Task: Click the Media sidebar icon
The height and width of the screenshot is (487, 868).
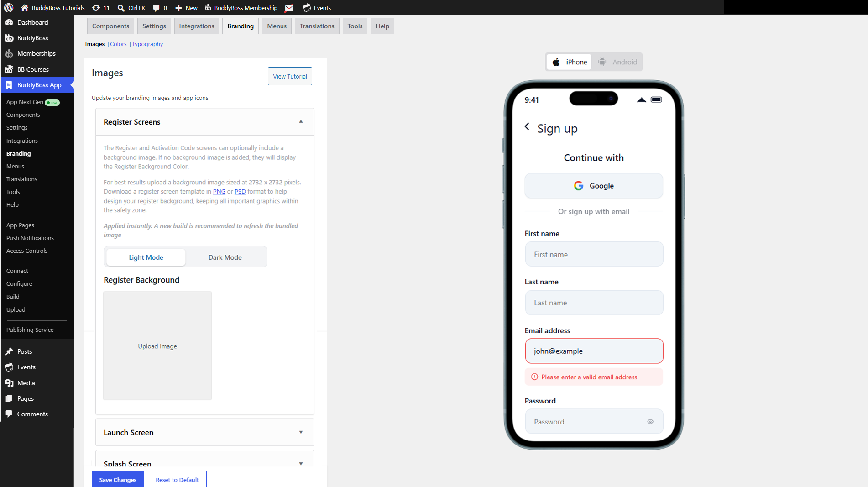Action: click(9, 383)
